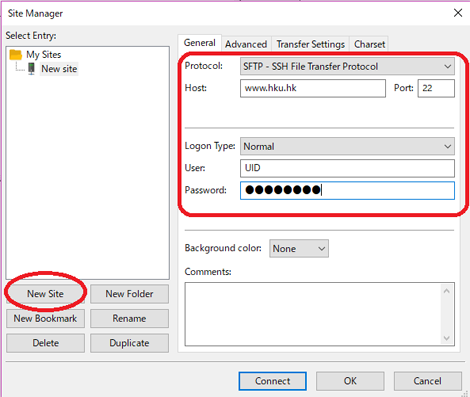Switch to the Charset tab
The height and width of the screenshot is (397, 470).
coord(369,44)
